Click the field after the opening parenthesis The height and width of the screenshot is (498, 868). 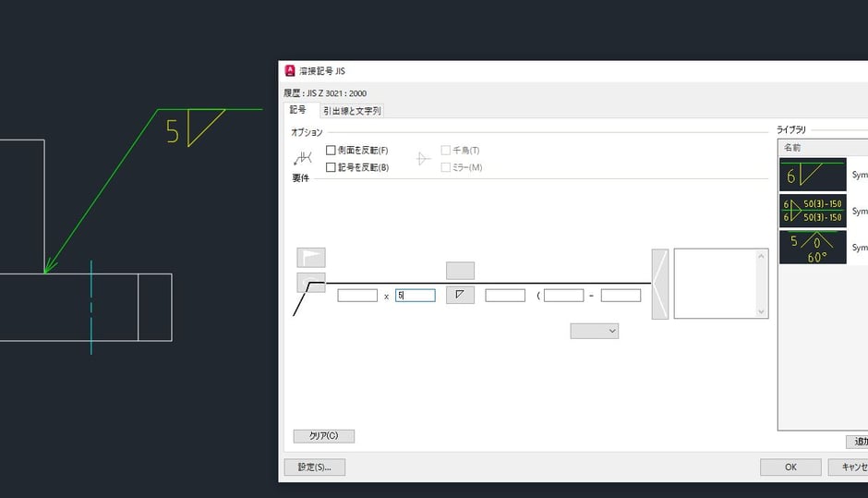click(x=563, y=296)
